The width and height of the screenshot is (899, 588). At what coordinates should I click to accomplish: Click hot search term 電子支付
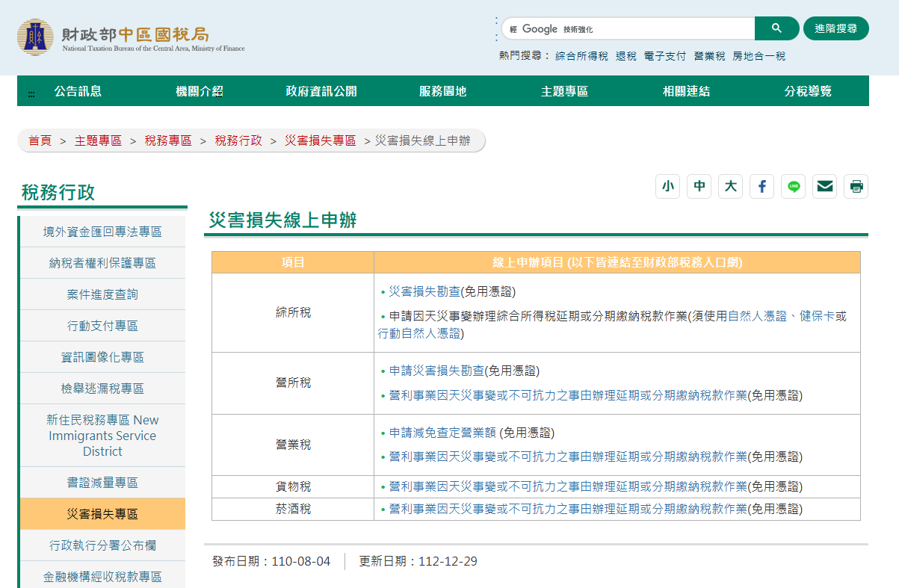[x=664, y=56]
